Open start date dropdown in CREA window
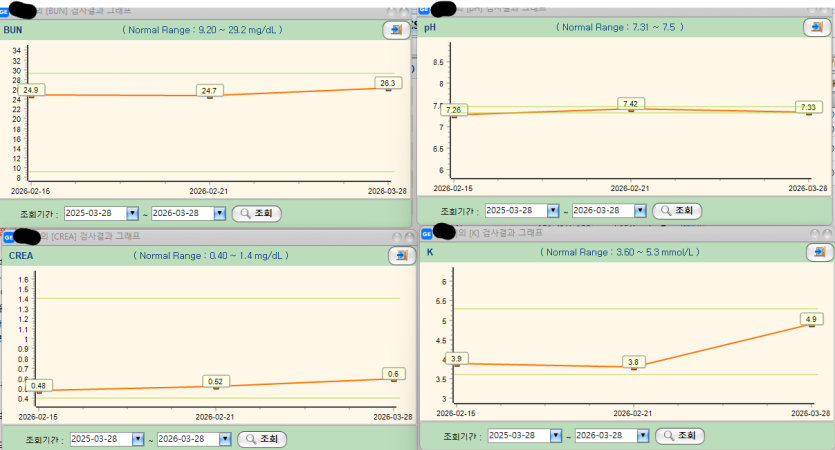The height and width of the screenshot is (450, 835). tap(138, 439)
